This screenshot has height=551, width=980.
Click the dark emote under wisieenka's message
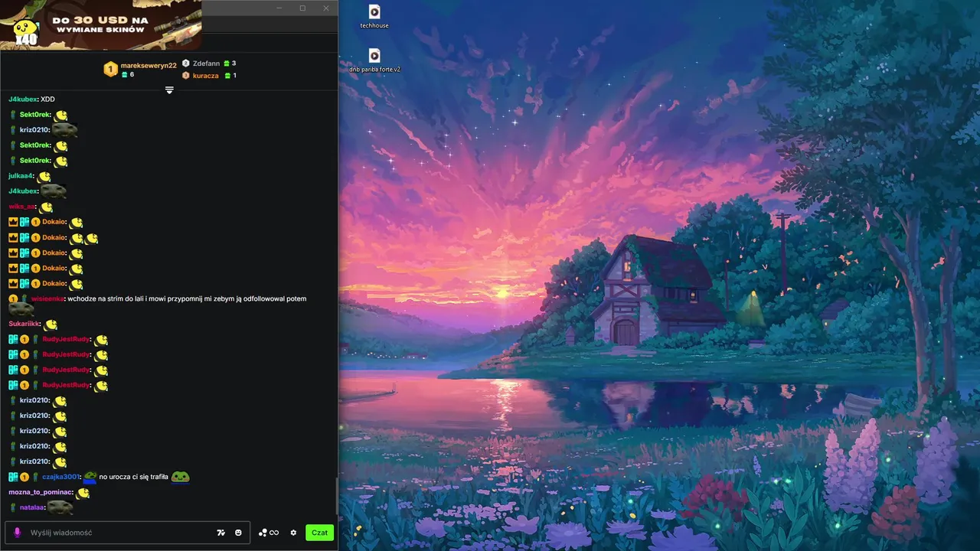point(21,309)
